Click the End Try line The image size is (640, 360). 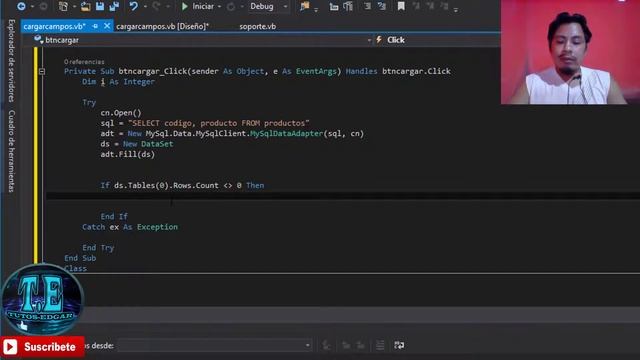(98, 248)
